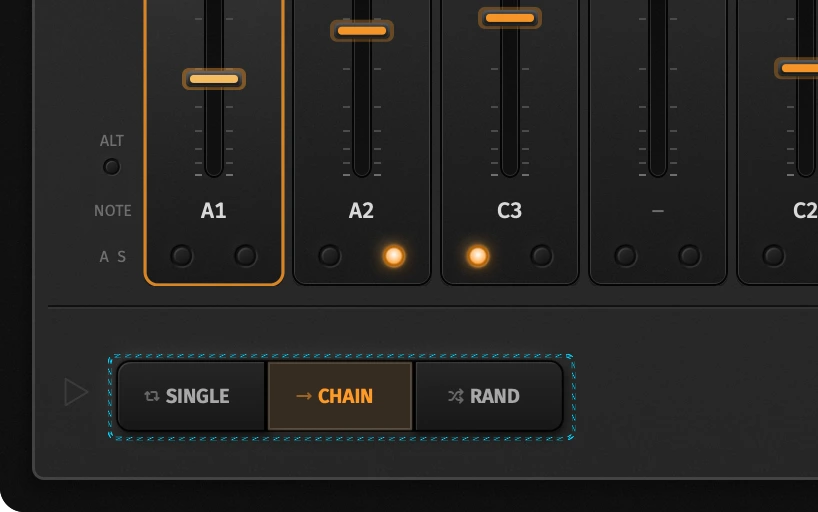Image resolution: width=818 pixels, height=512 pixels.
Task: Enable the S toggle under step A1
Action: tap(245, 256)
